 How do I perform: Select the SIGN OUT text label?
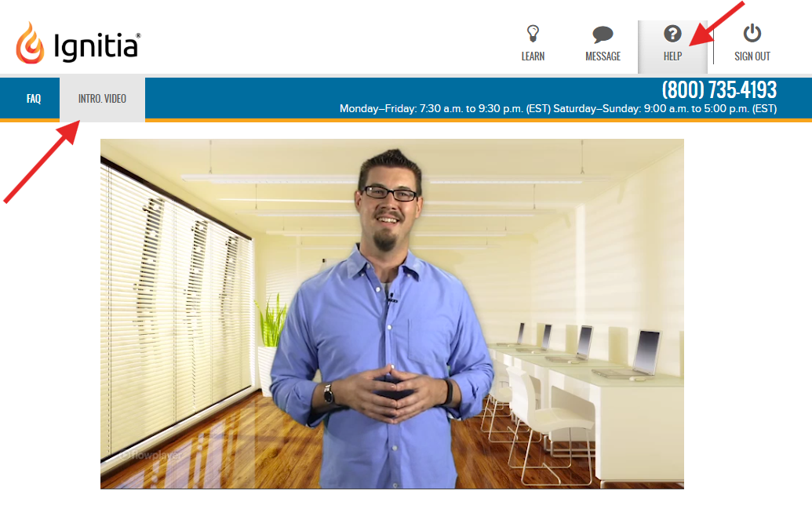pos(752,56)
